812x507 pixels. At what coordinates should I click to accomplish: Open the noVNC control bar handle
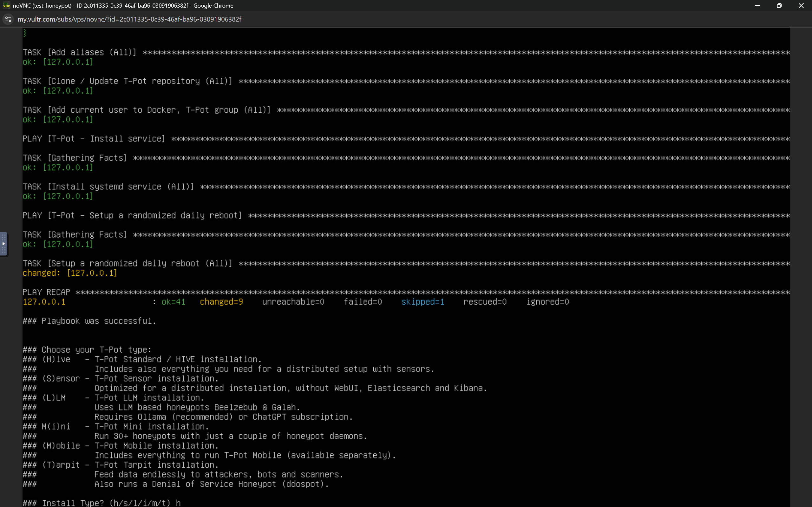pyautogui.click(x=3, y=244)
